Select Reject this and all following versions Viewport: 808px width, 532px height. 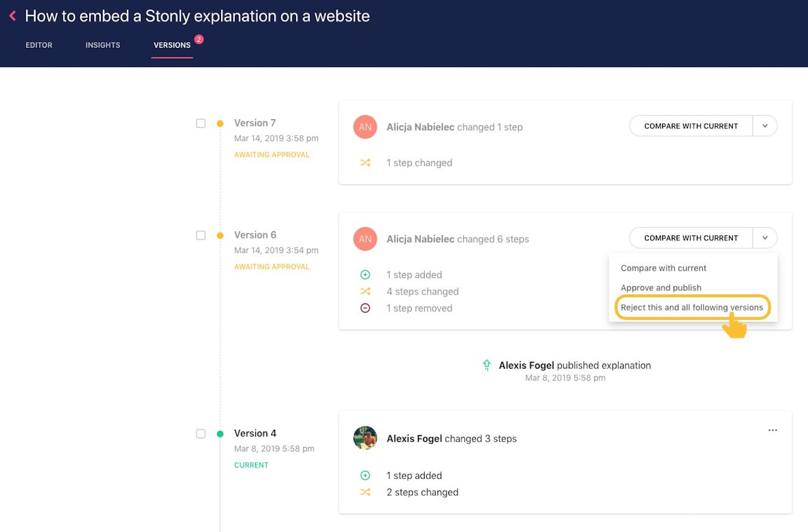point(692,308)
